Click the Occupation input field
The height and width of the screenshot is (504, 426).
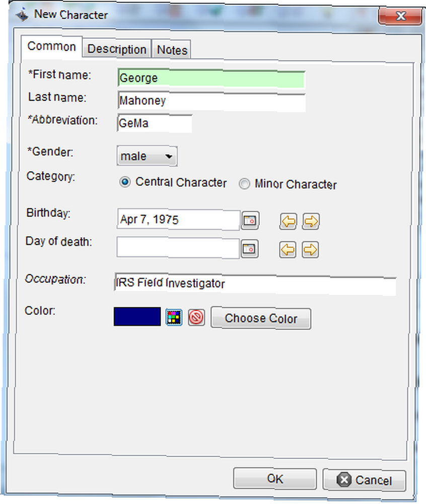(x=255, y=283)
